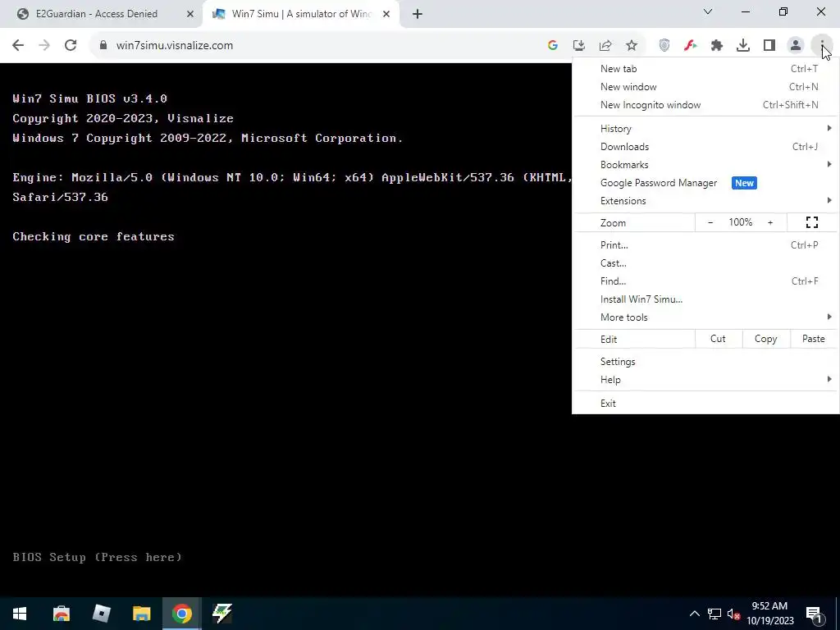840x630 pixels.
Task: Enter fullscreen via the zoom row icon
Action: [x=812, y=222]
